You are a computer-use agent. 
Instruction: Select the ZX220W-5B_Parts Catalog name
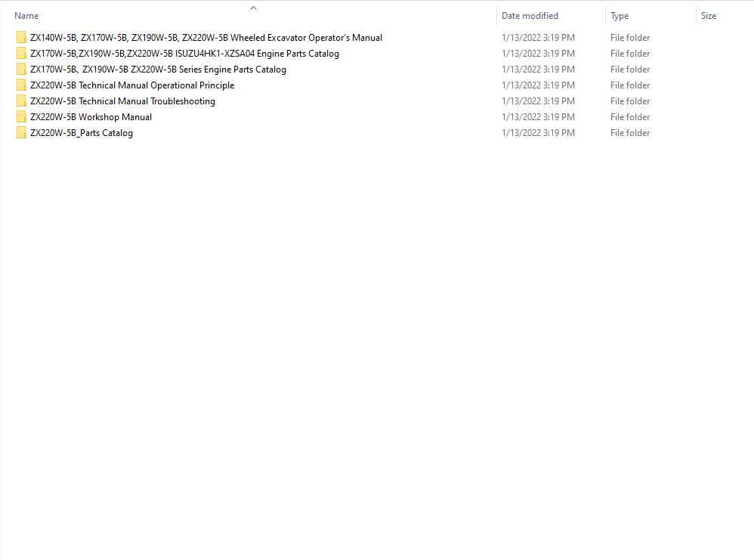tap(82, 133)
